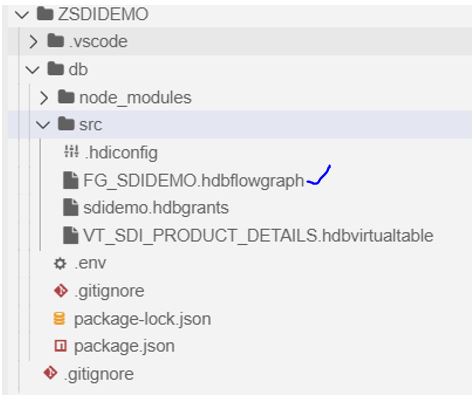This screenshot has height=404, width=476.
Task: Click the .hdiconfig sliders icon
Action: click(71, 152)
